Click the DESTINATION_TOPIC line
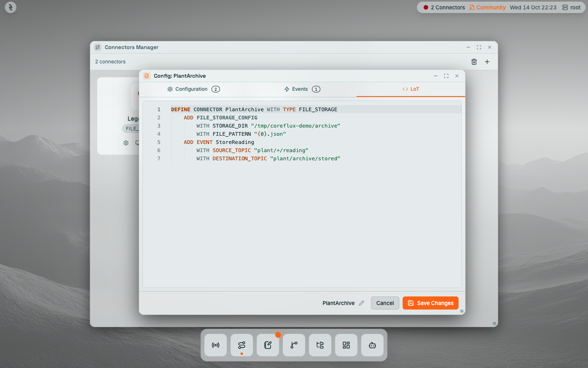This screenshot has width=588, height=368. pyautogui.click(x=268, y=158)
